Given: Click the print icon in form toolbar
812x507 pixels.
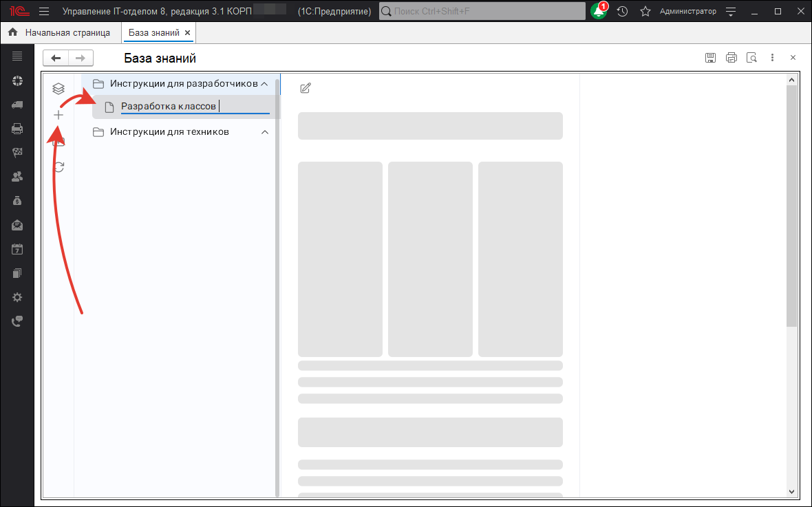Looking at the screenshot, I should click(x=731, y=58).
